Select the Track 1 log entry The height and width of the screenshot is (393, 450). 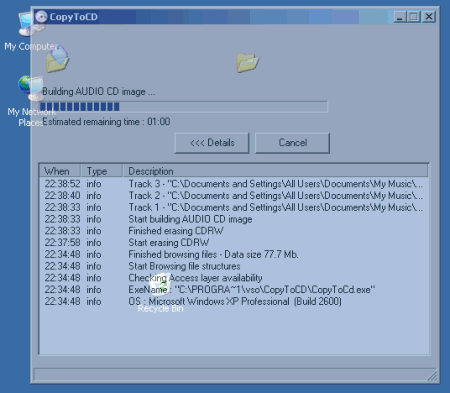click(x=234, y=207)
